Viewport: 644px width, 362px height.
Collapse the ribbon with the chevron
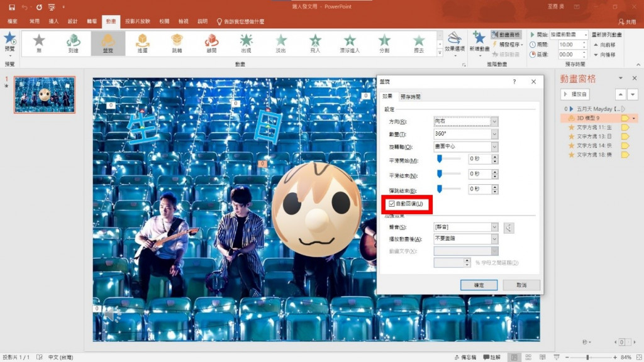638,65
